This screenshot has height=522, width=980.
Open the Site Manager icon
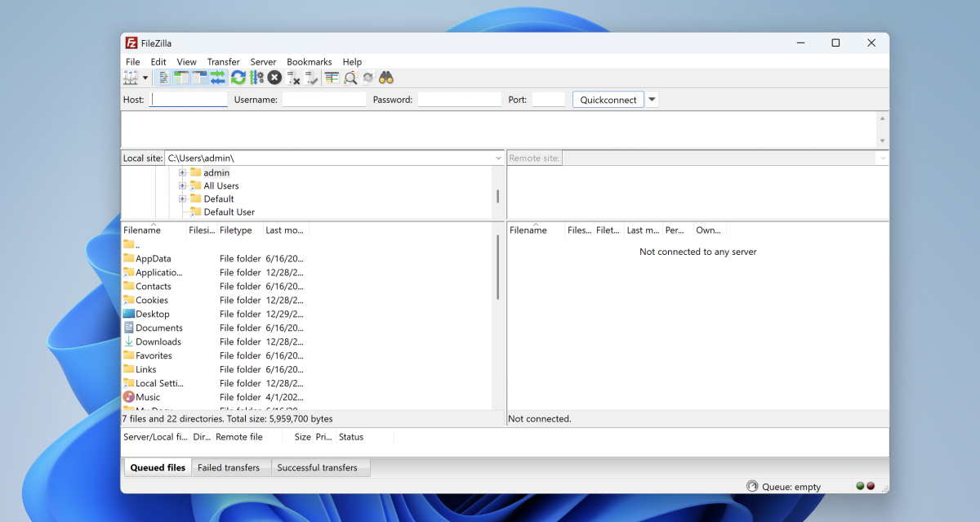(131, 78)
